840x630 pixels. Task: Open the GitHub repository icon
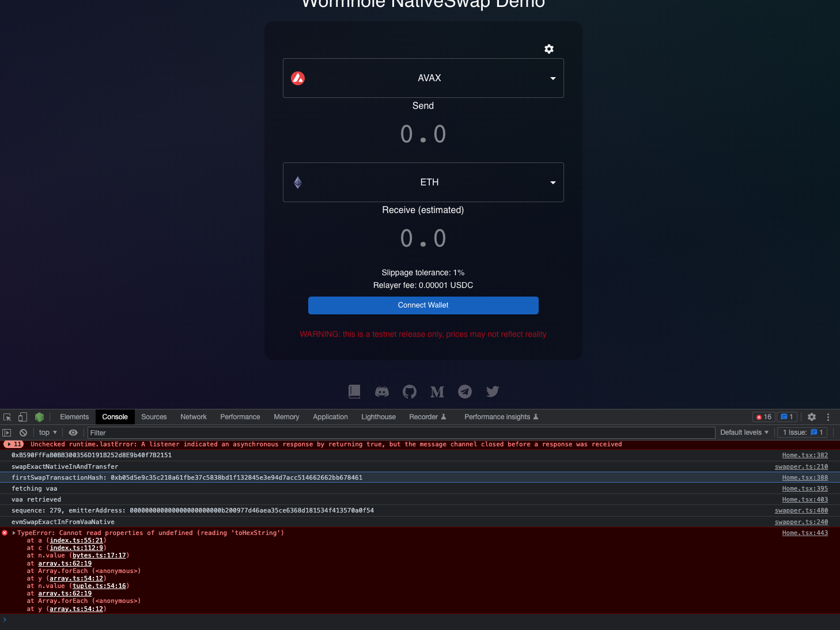[x=410, y=392]
